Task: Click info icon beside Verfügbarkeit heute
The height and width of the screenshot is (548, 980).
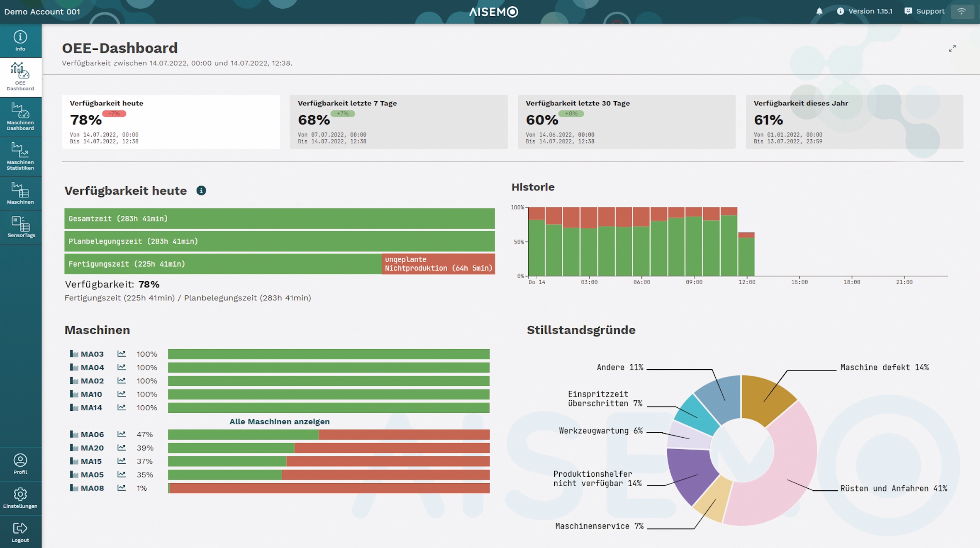Action: pos(201,190)
